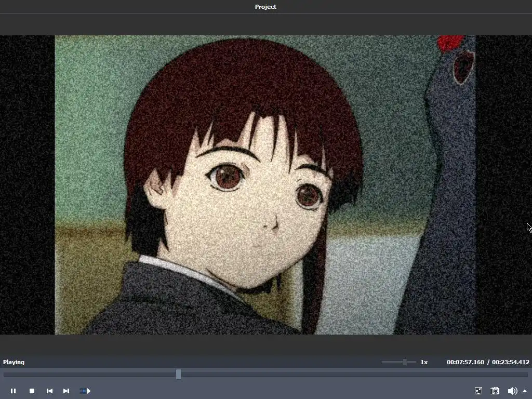The height and width of the screenshot is (399, 532).
Task: Click the 1x playback speed label
Action: [424, 362]
